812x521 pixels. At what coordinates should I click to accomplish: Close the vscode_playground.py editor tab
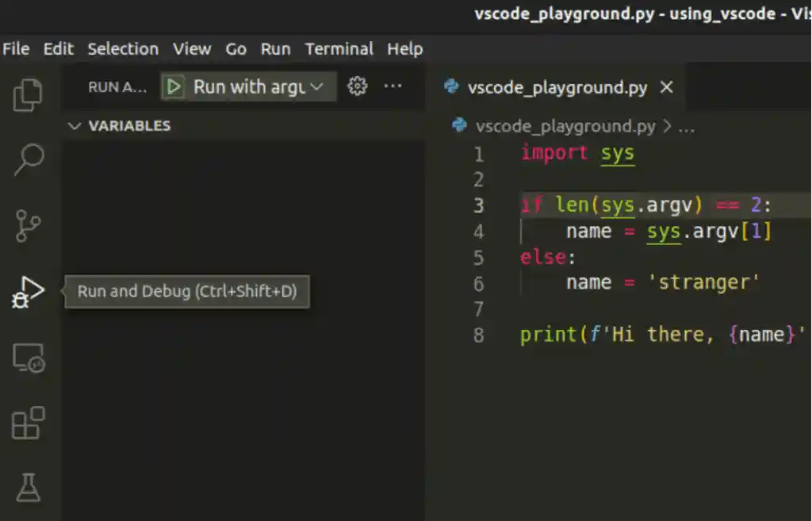point(666,87)
